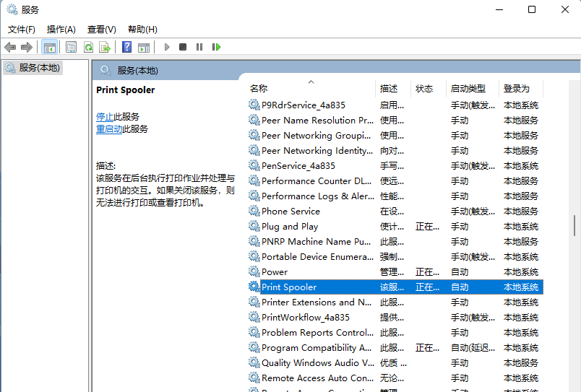The image size is (581, 392).
Task: Stop the service with the square icon
Action: click(183, 47)
